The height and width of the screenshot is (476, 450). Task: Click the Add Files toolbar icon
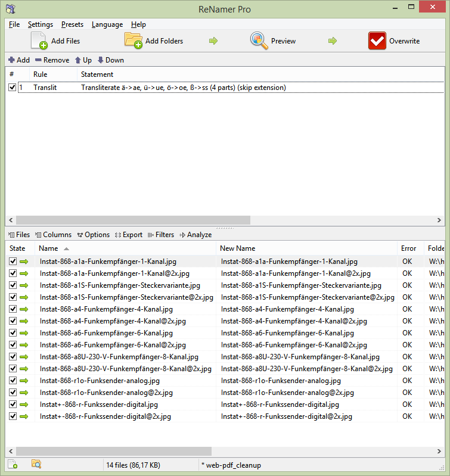[39, 41]
